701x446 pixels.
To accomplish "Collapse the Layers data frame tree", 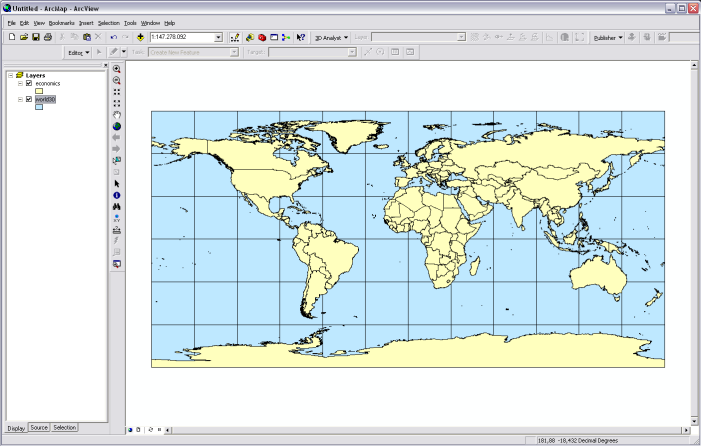I will 11,76.
